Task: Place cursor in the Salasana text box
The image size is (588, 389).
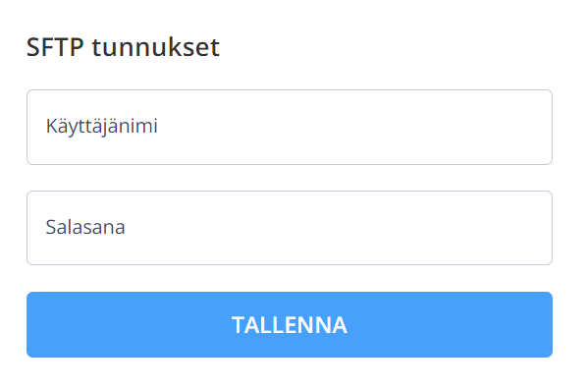Action: pyautogui.click(x=290, y=228)
